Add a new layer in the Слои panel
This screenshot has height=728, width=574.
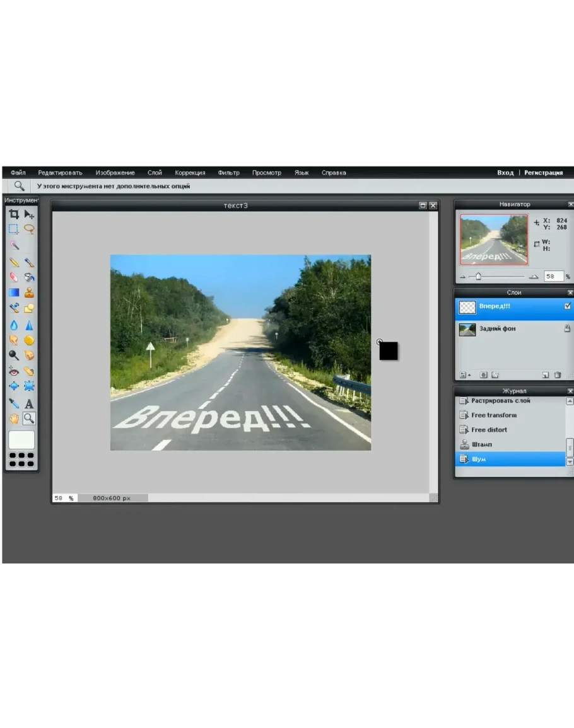[x=545, y=375]
